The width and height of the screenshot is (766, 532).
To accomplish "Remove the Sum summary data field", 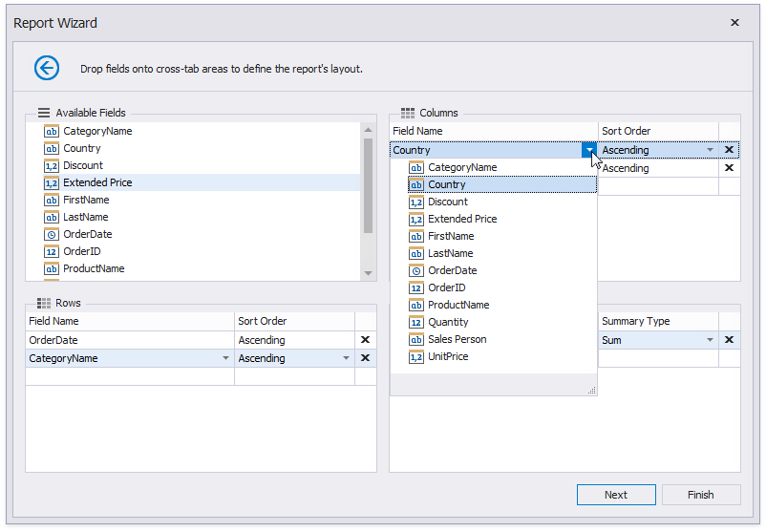I will [x=729, y=340].
